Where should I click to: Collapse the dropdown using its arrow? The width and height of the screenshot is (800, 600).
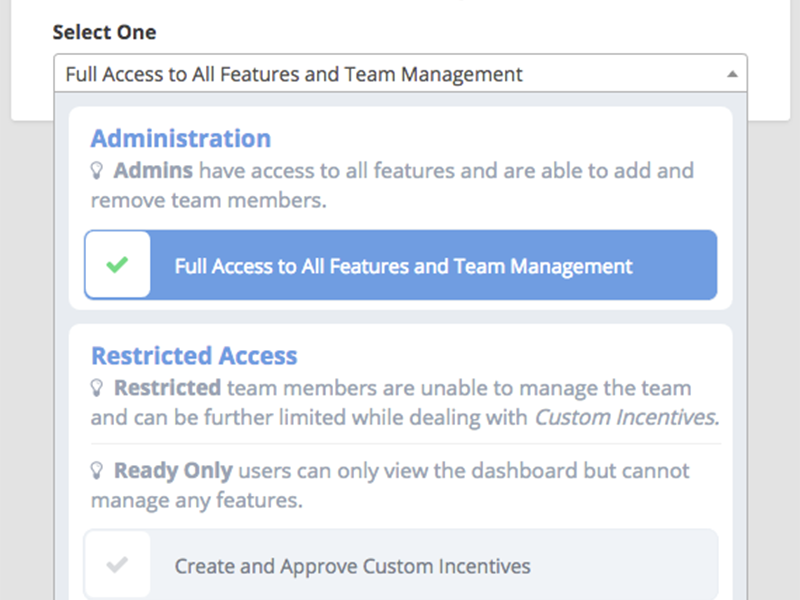731,74
